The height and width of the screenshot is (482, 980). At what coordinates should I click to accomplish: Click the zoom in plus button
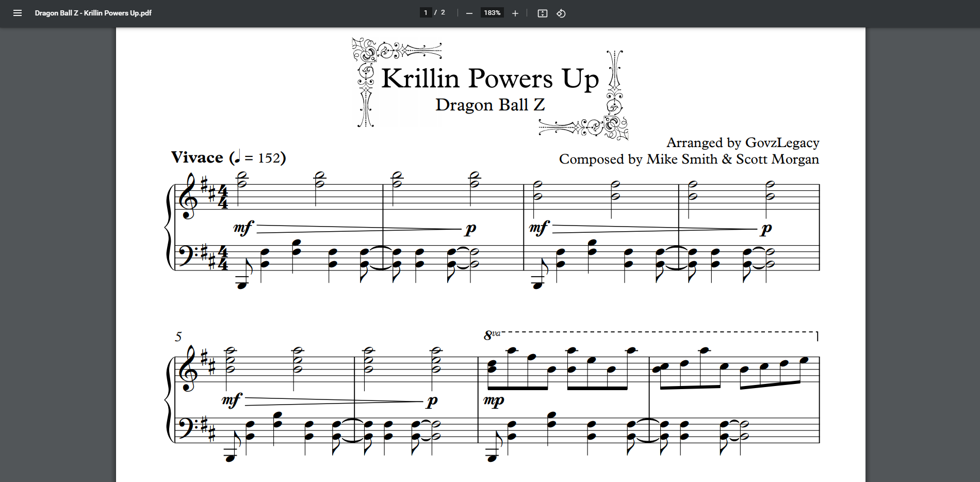[x=515, y=13]
